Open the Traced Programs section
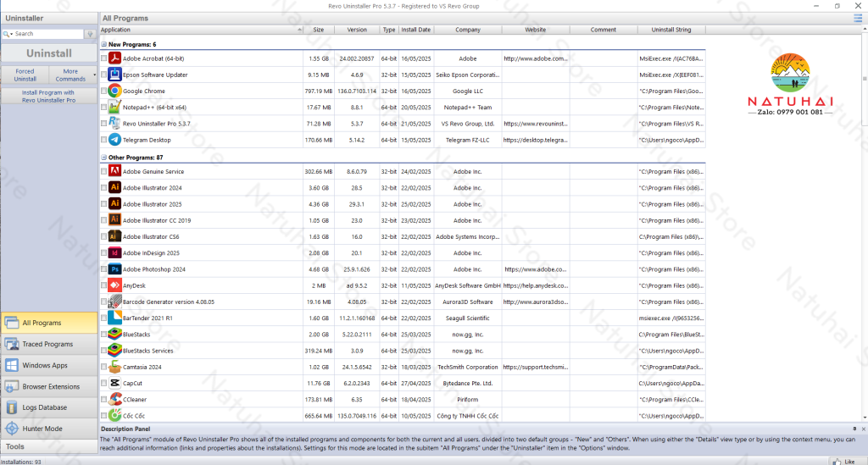This screenshot has height=465, width=868. point(49,344)
